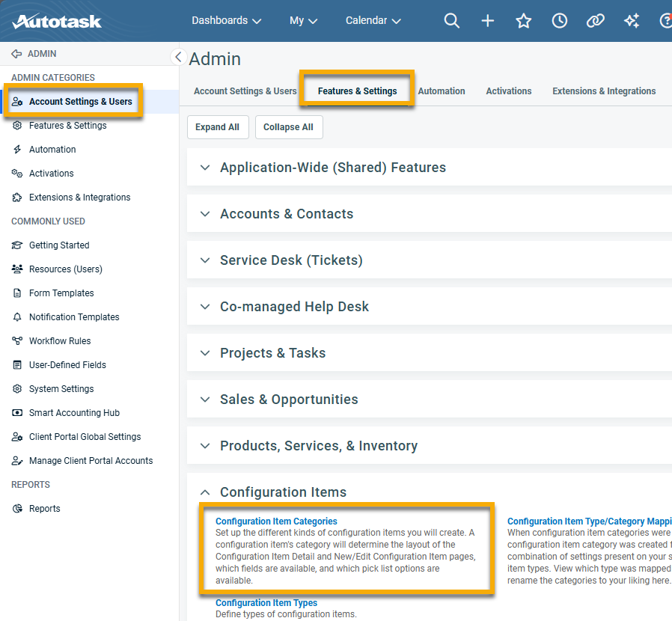The height and width of the screenshot is (621, 672).
Task: Switch to the Activations tab
Action: click(509, 91)
